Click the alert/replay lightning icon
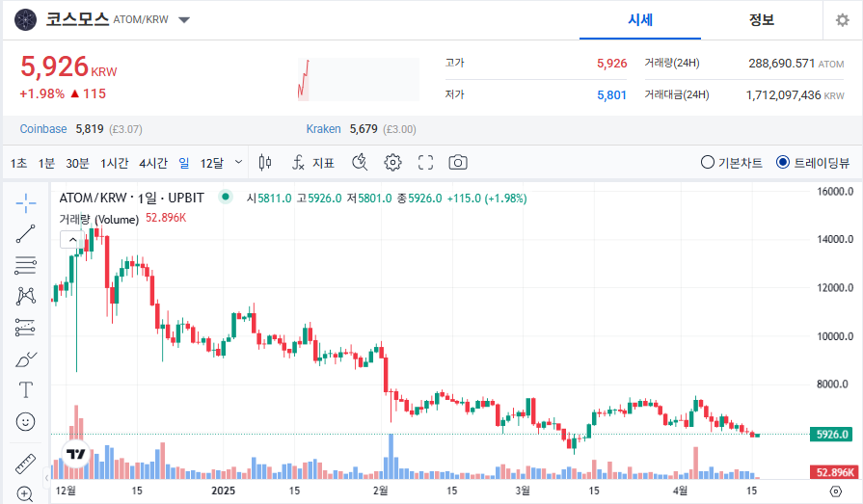Image resolution: width=863 pixels, height=504 pixels. pyautogui.click(x=360, y=162)
